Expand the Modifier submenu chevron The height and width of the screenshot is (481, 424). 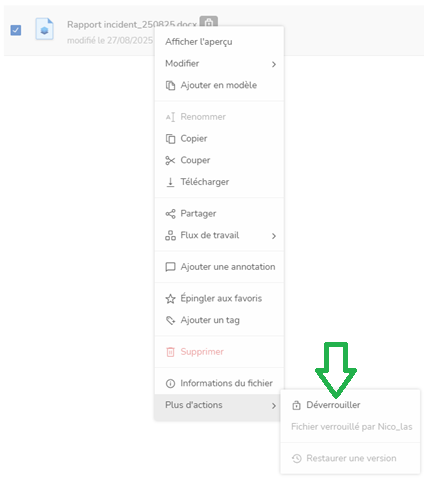point(274,64)
